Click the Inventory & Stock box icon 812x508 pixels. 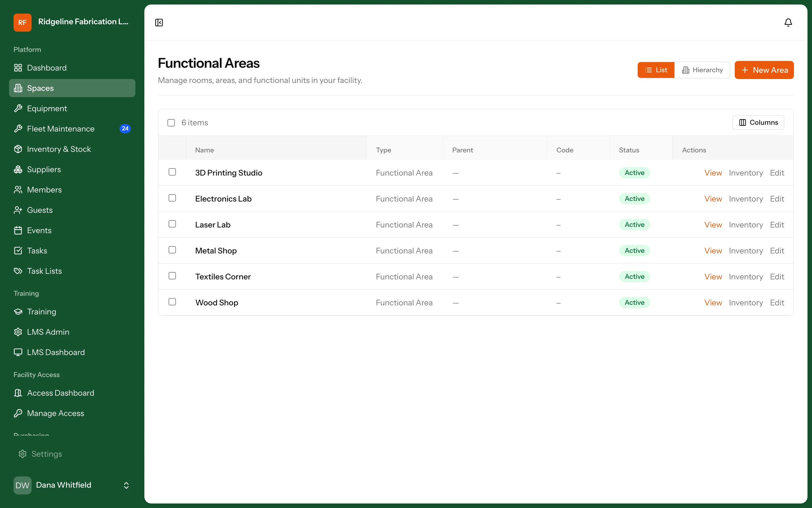(18, 149)
